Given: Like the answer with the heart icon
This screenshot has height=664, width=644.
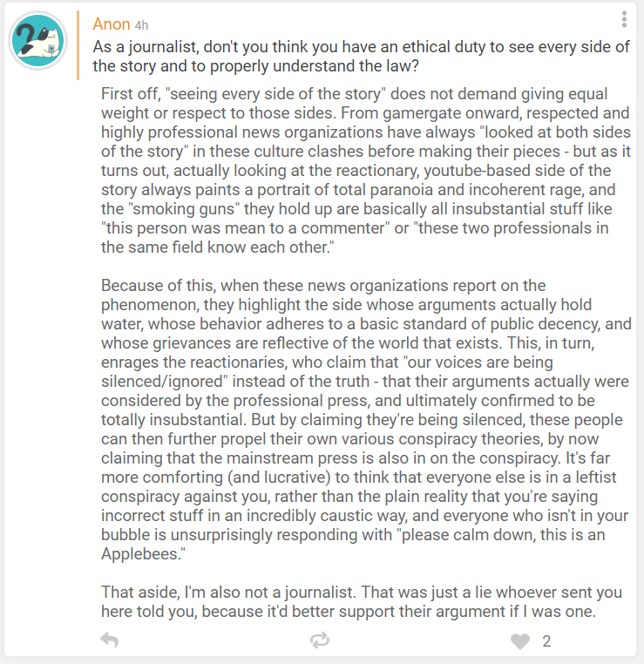Looking at the screenshot, I should (520, 641).
